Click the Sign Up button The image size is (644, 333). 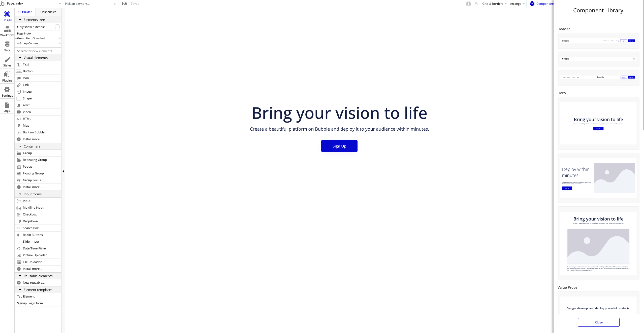[x=339, y=146]
